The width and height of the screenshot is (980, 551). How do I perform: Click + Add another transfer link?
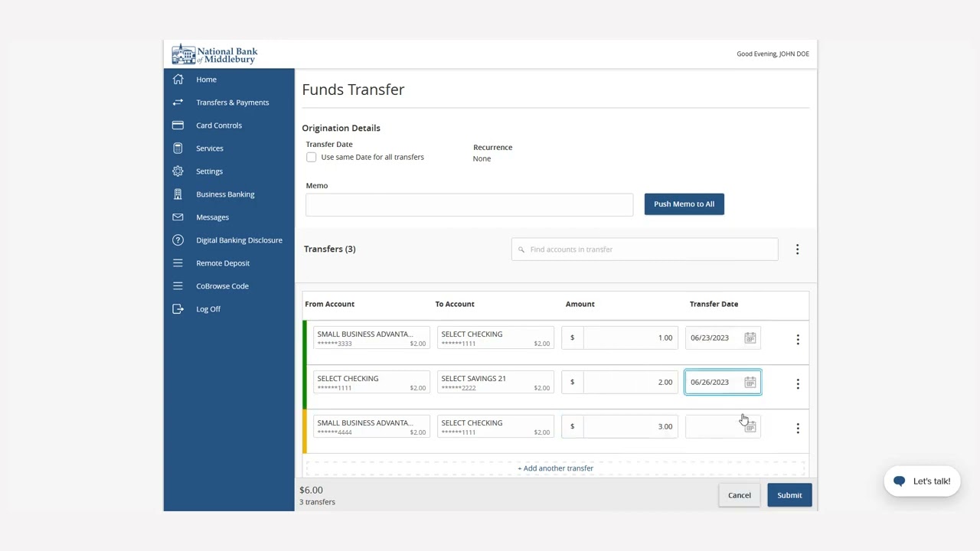tap(555, 468)
